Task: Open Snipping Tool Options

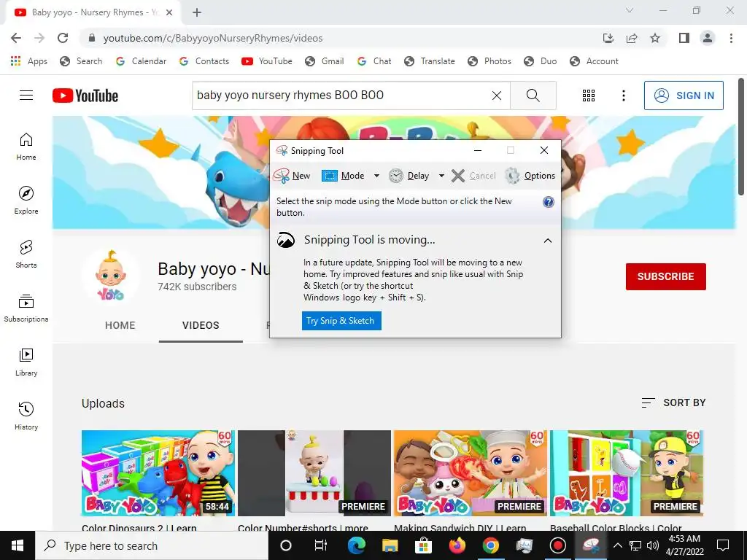Action: pyautogui.click(x=530, y=176)
